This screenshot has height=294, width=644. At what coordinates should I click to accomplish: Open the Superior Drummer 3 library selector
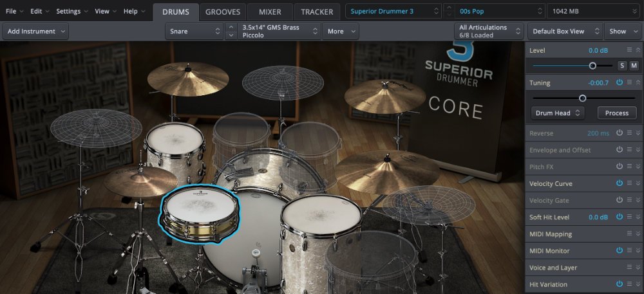[394, 11]
